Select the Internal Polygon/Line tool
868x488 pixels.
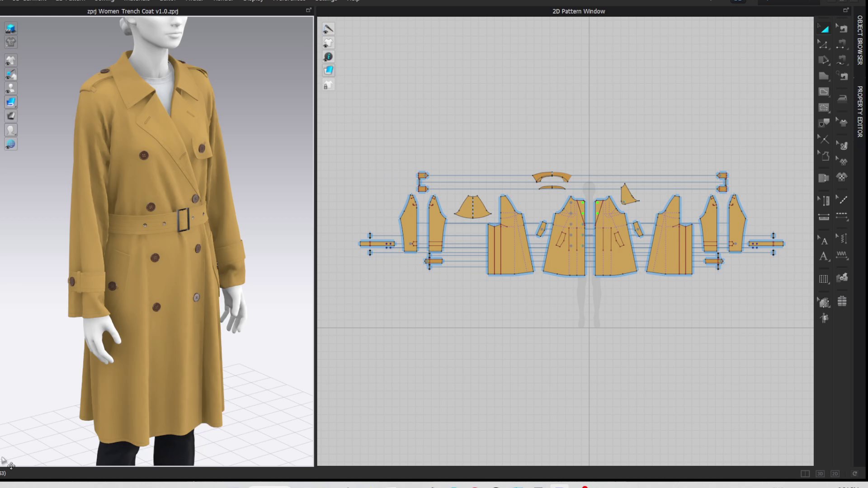pyautogui.click(x=824, y=92)
